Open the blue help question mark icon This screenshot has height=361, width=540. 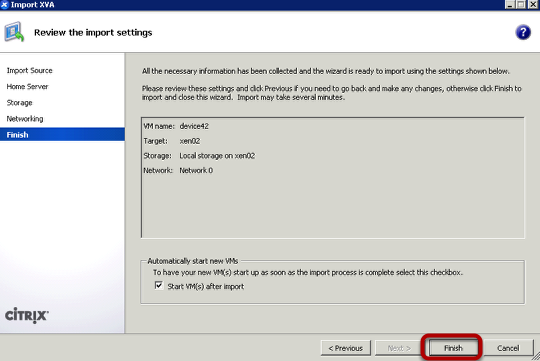pyautogui.click(x=523, y=32)
